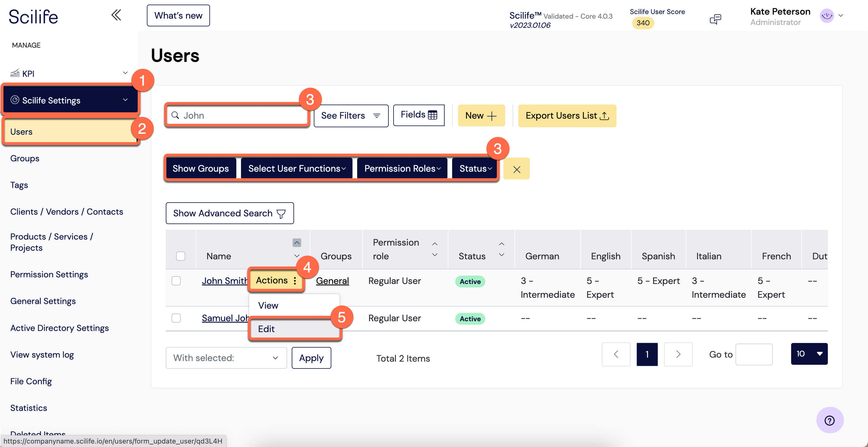This screenshot has height=447, width=868.
Task: Select the Samuel Johnson row checkbox
Action: pos(176,318)
